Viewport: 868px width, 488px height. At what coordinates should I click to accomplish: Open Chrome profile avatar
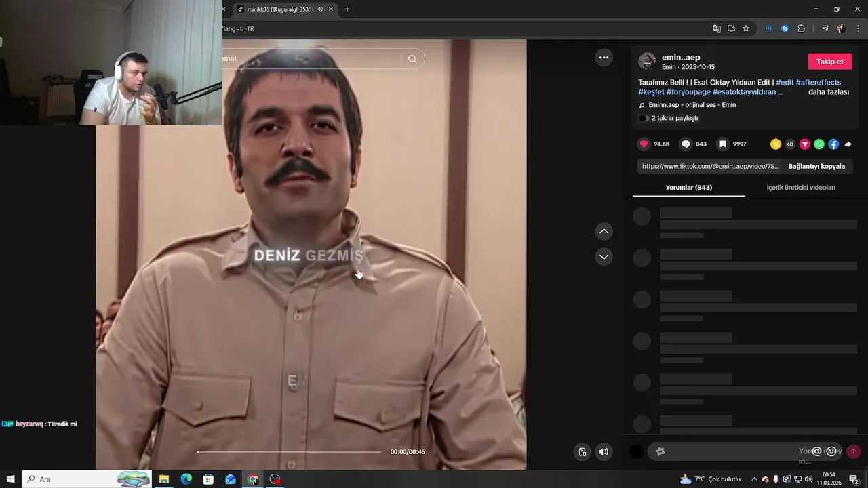pyautogui.click(x=842, y=28)
